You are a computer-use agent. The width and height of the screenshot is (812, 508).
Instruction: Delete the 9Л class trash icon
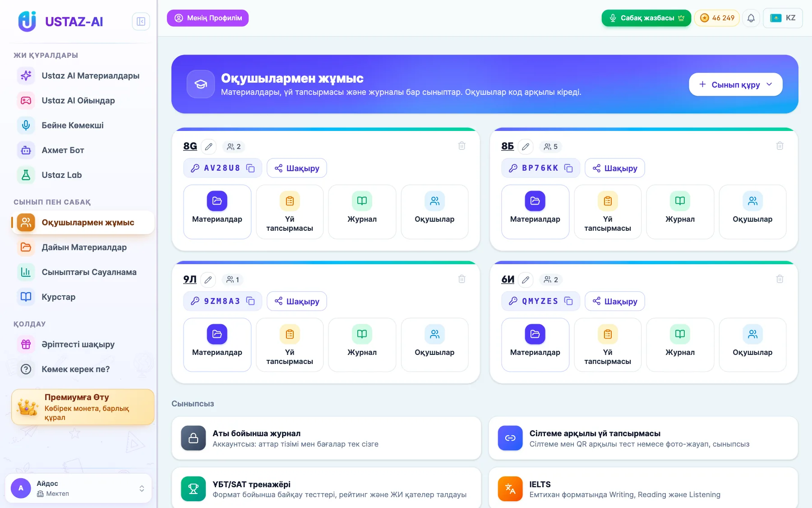tap(462, 279)
